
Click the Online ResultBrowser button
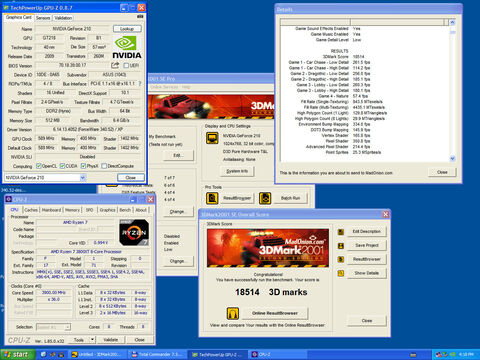tap(275, 313)
